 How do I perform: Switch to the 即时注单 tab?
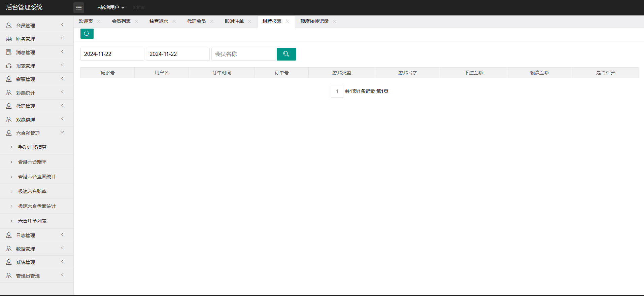(234, 21)
